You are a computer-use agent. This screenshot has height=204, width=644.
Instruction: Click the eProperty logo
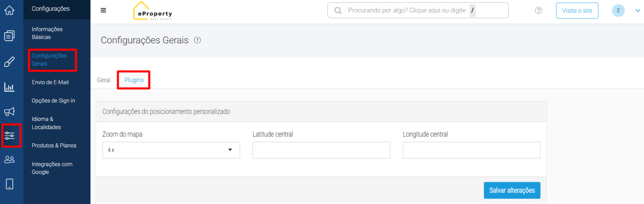pyautogui.click(x=152, y=11)
